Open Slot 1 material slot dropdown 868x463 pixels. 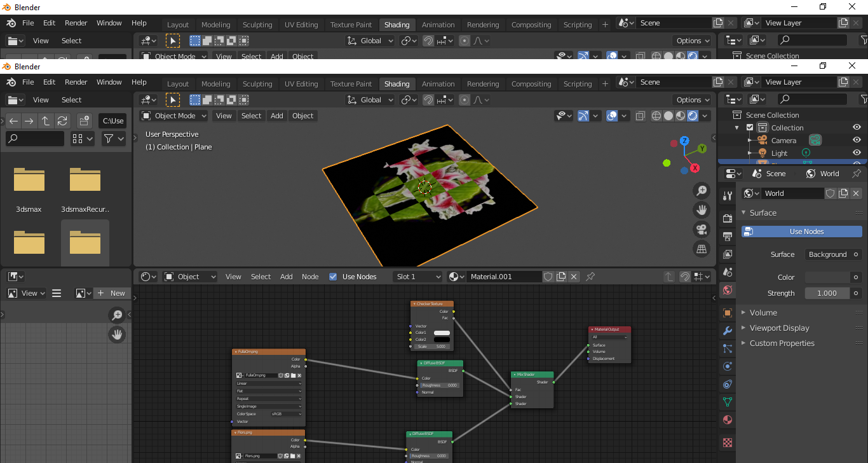(417, 277)
